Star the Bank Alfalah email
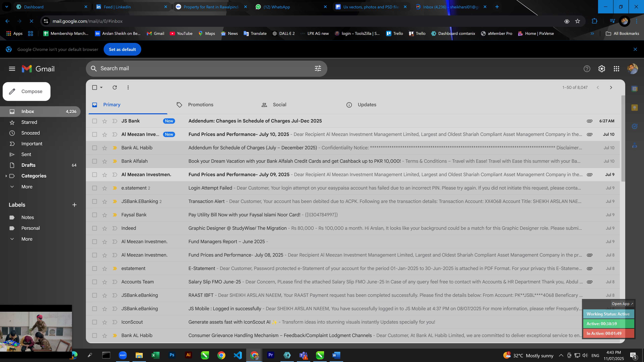 point(104,161)
